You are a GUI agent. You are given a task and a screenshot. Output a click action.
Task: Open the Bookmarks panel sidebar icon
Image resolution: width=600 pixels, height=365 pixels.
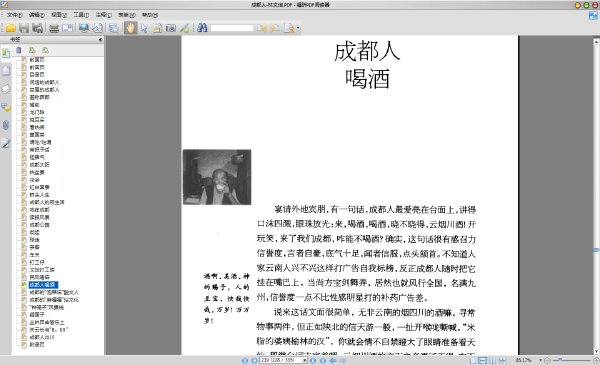(6, 53)
